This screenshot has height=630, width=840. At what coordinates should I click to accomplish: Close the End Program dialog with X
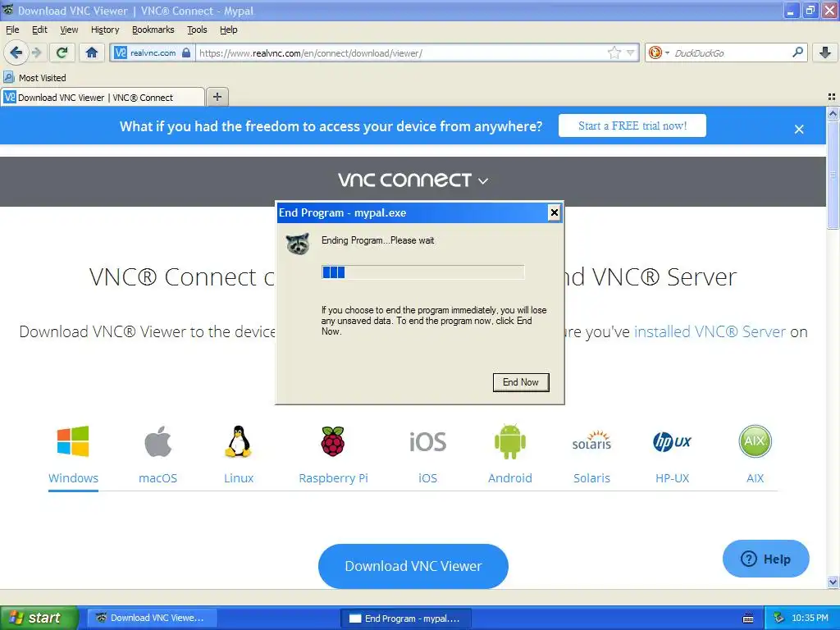tap(554, 212)
